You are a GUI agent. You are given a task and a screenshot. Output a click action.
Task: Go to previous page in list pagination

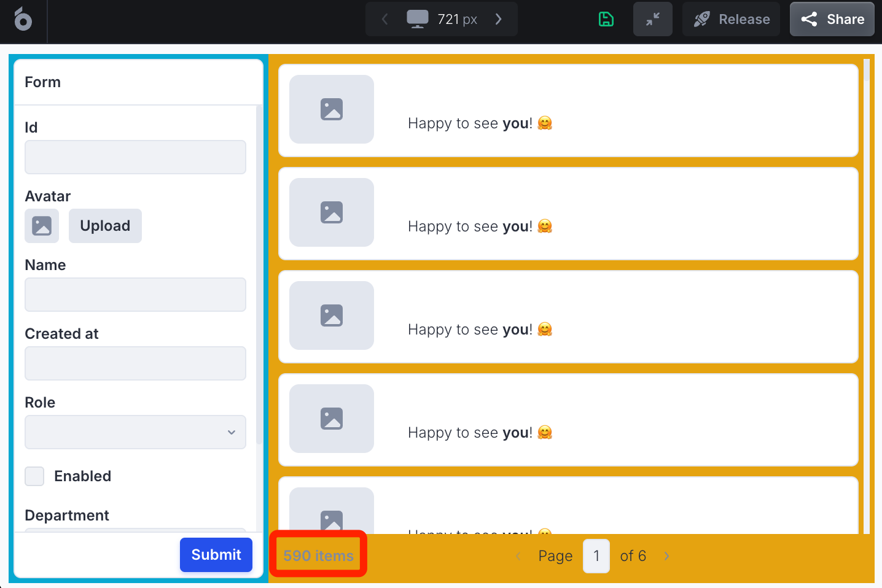(518, 556)
